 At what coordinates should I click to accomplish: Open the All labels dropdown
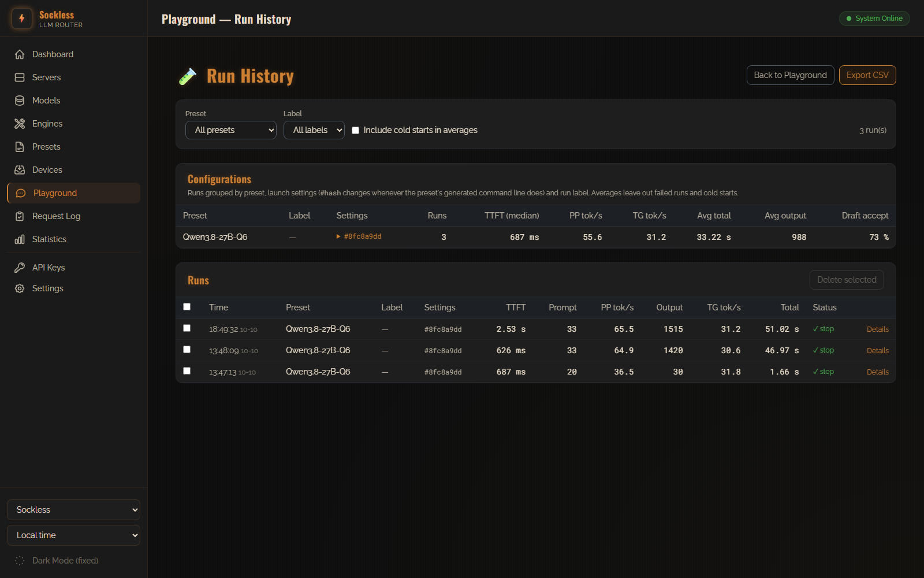(314, 130)
